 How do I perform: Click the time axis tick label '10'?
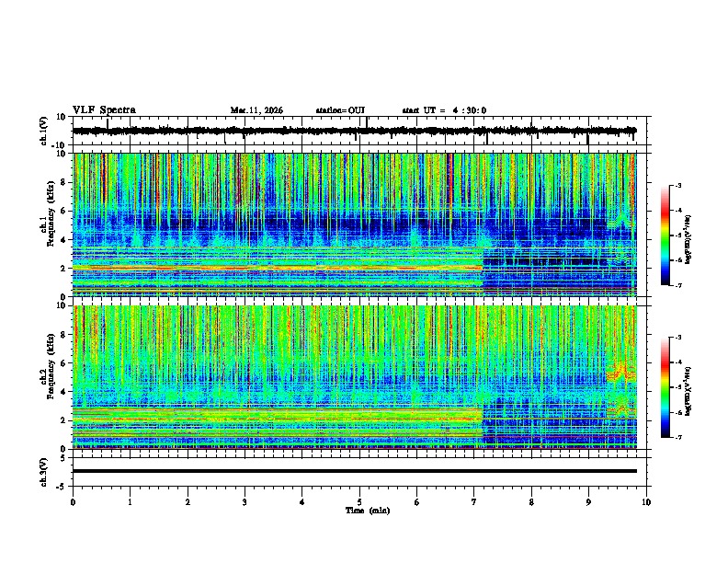[646, 502]
